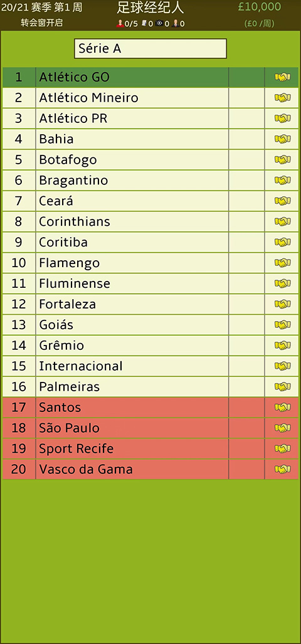
Task: Click the handshake icon for Palmeiras
Action: click(x=282, y=386)
